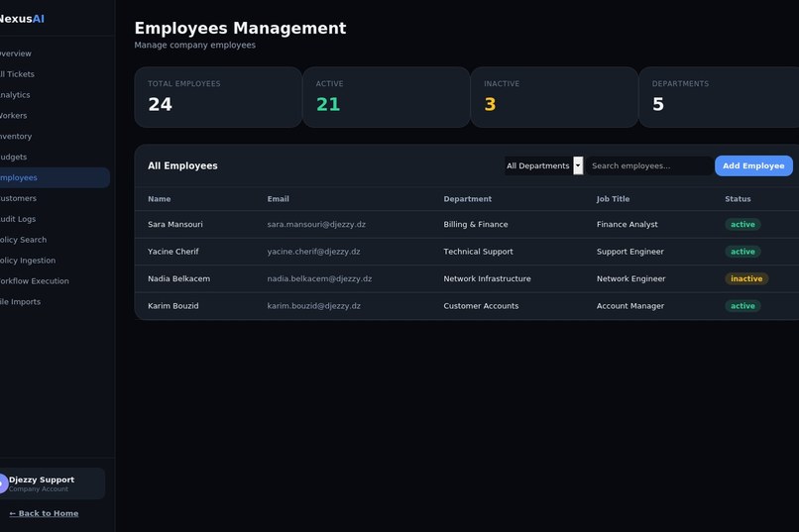Click the Finance Analyst job title
Viewport: 799px width, 532px height.
(628, 225)
